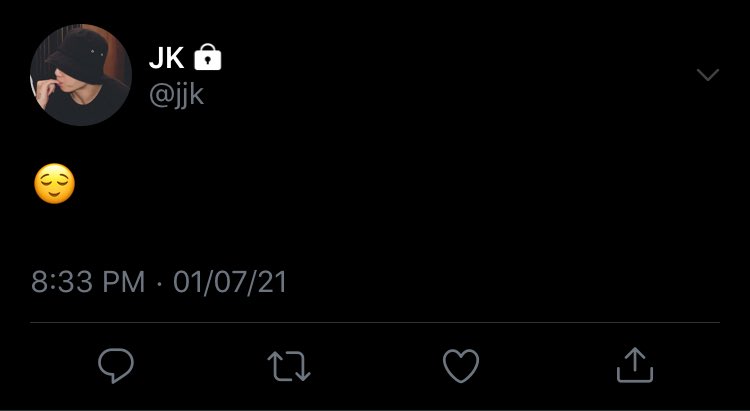Reply to the tweet via speech bubble icon

tap(116, 366)
